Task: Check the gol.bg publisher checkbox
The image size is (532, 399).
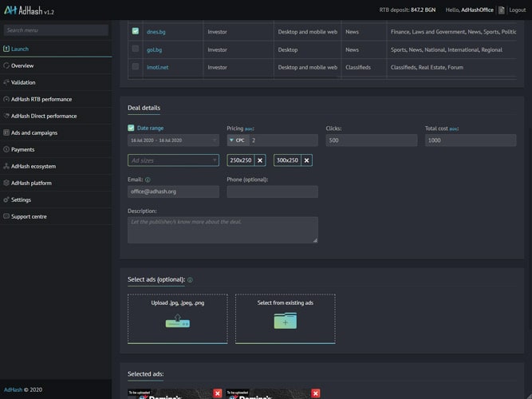Action: (x=136, y=49)
